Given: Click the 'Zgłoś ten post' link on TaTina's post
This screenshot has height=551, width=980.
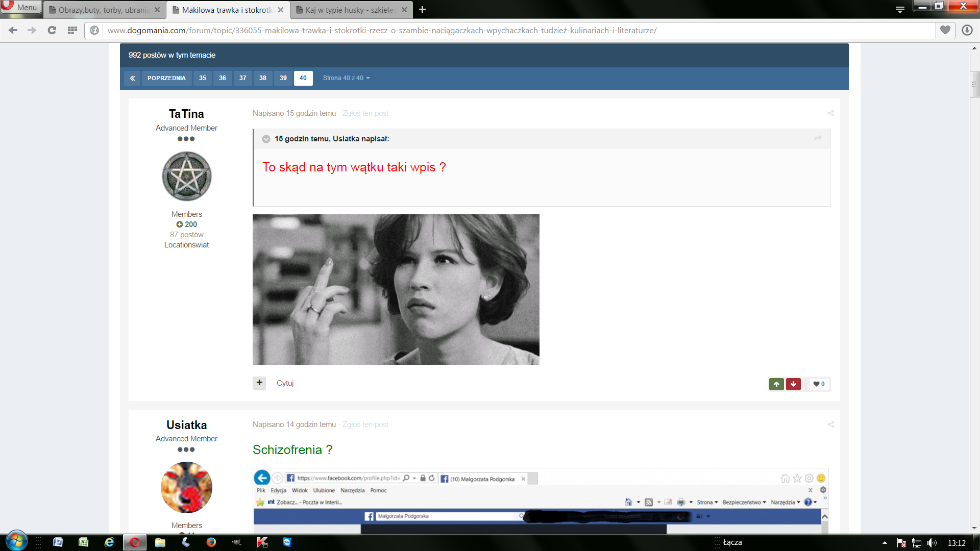Looking at the screenshot, I should pyautogui.click(x=365, y=113).
